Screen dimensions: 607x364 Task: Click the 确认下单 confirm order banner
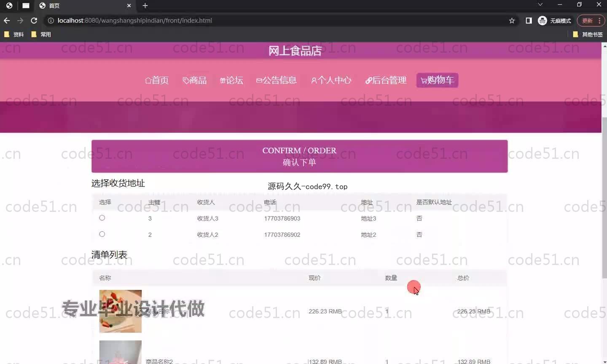(x=299, y=156)
